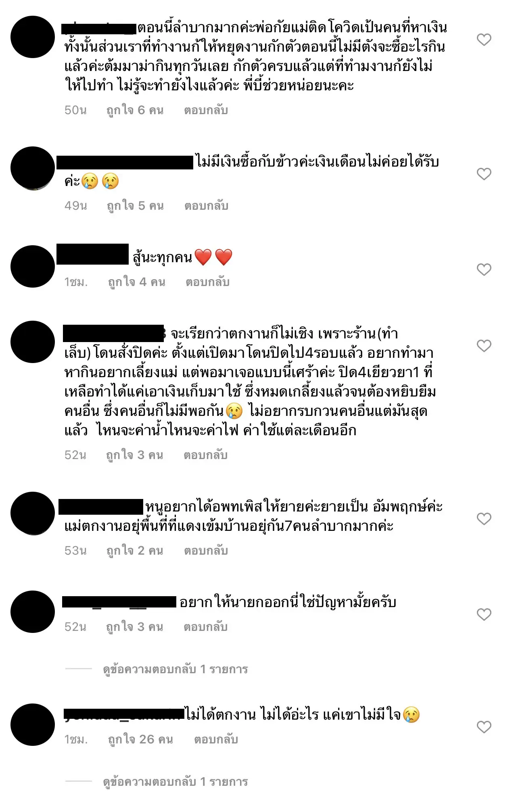Reply to the comment with 26 likes

click(216, 739)
